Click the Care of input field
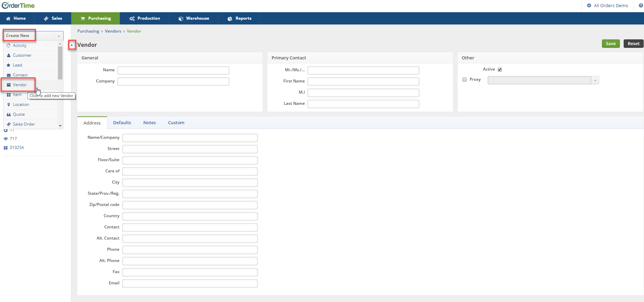The image size is (644, 302). [x=190, y=171]
